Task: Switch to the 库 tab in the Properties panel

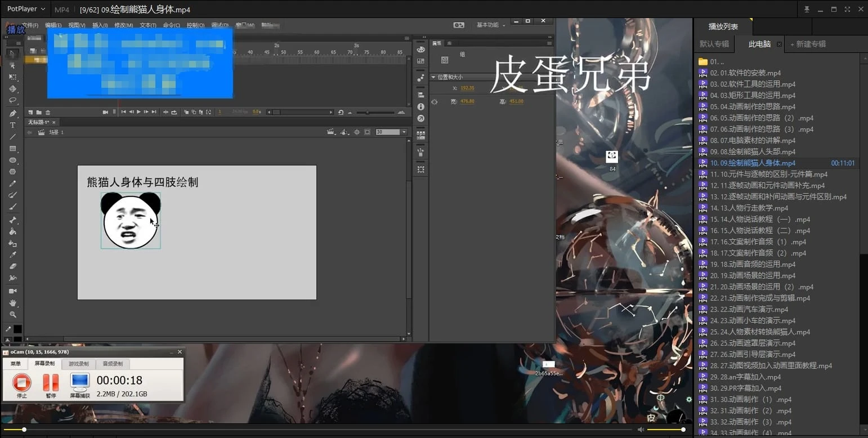Action: (x=449, y=43)
